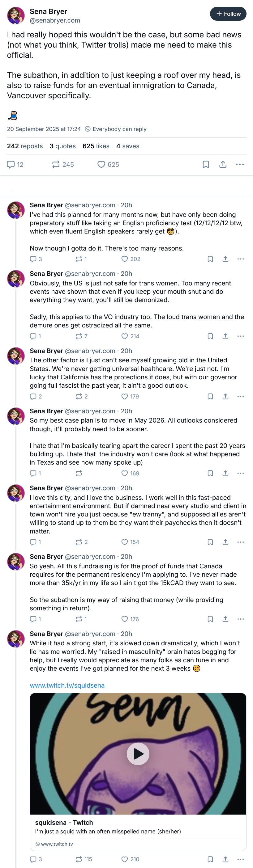Open more options on May 2026 reply
Viewport: 253px width, 868px height.
click(x=241, y=473)
